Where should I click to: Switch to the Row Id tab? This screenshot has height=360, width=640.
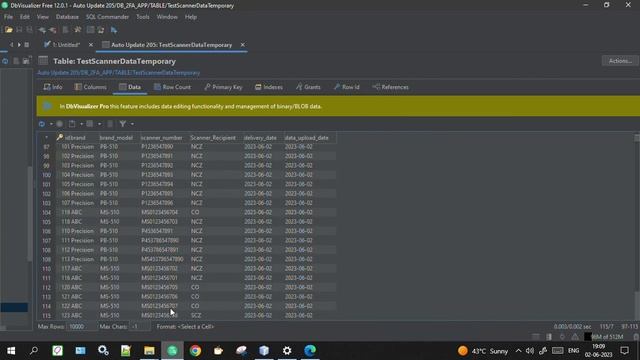[347, 87]
